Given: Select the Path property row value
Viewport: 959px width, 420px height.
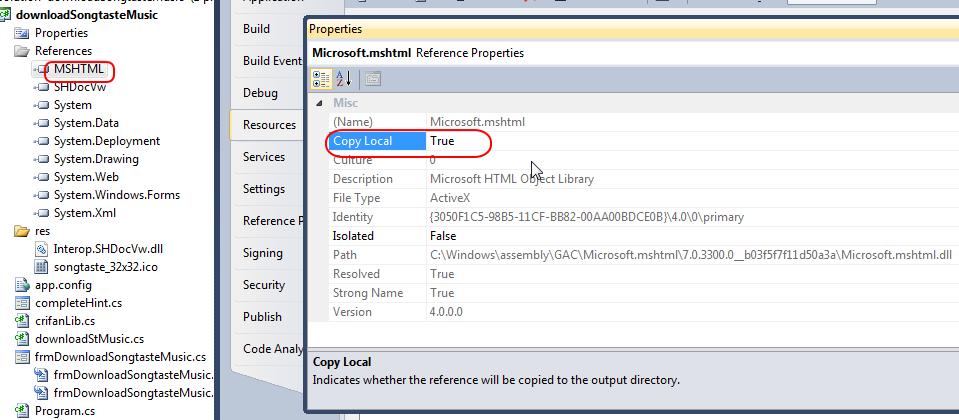Looking at the screenshot, I should 691,255.
